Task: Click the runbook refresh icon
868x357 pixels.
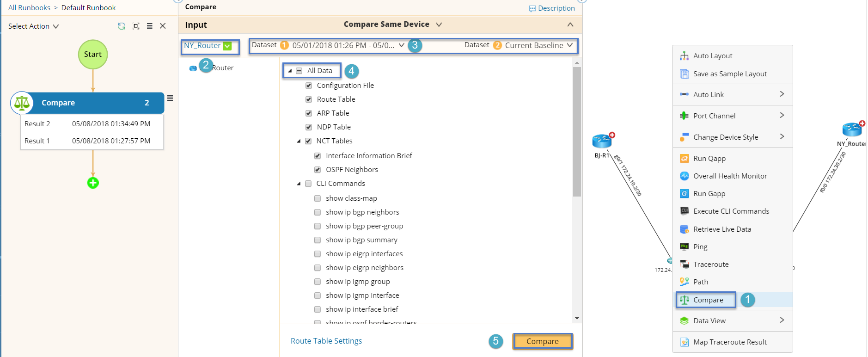Action: coord(122,26)
